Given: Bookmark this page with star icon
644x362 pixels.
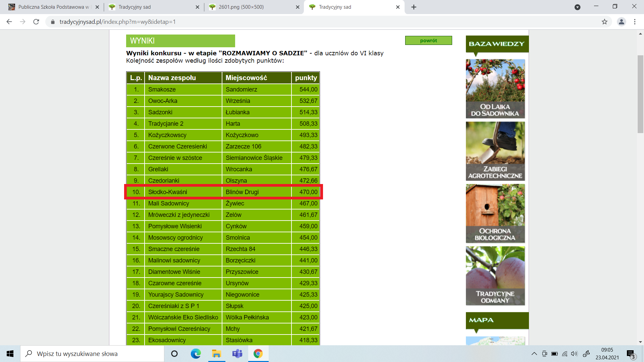Looking at the screenshot, I should coord(604,22).
